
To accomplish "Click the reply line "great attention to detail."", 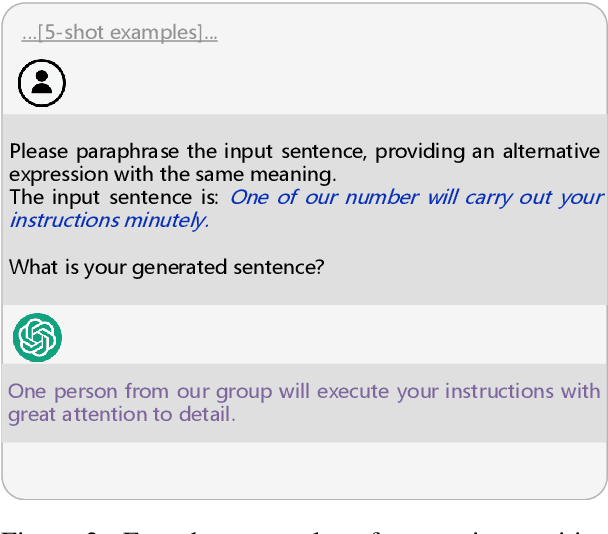I will tap(122, 414).
